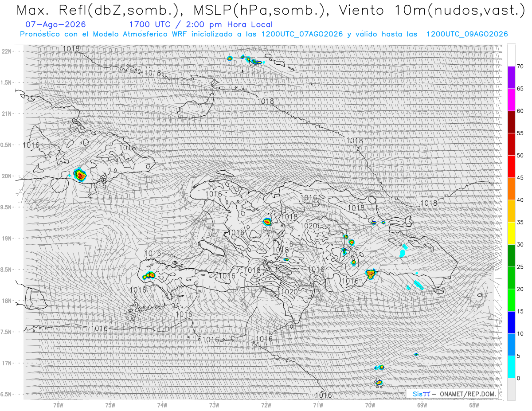Click the '70' value on the colorbar scale
The width and height of the screenshot is (532, 411).
pos(520,67)
